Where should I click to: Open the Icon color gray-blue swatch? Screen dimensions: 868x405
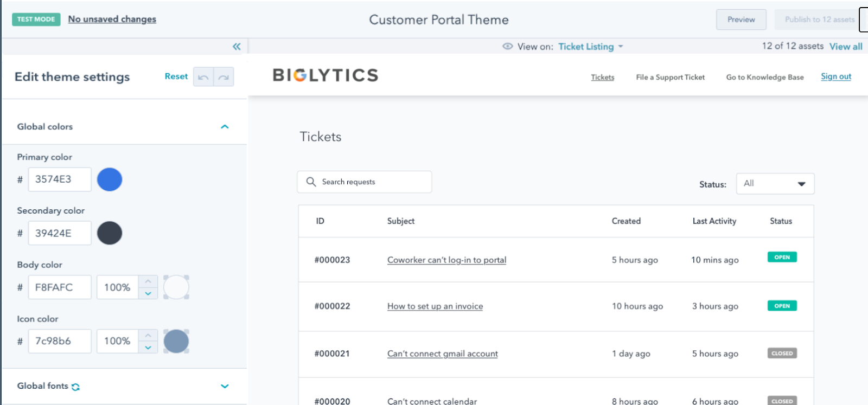point(176,342)
